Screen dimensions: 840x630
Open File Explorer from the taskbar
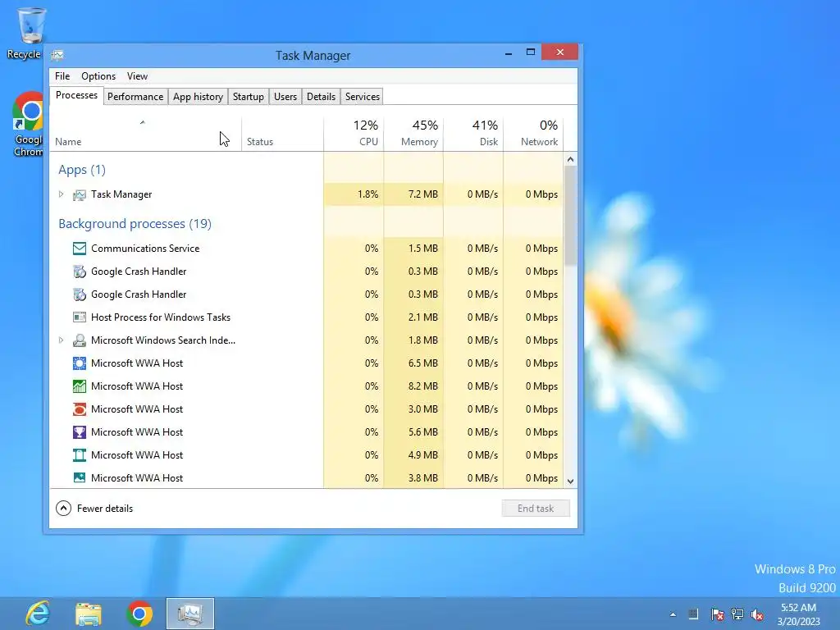(x=89, y=614)
